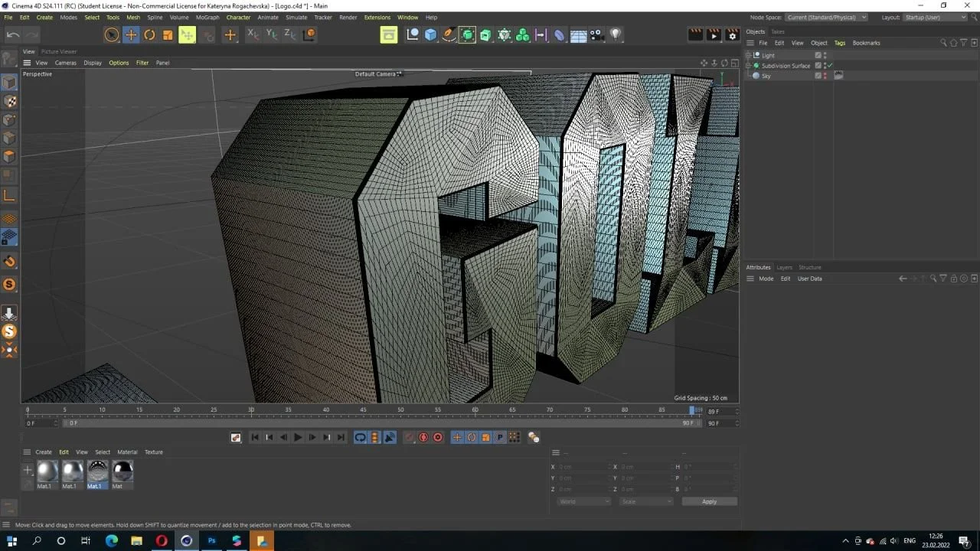Toggle X-axis lock
This screenshot has height=551, width=980.
coord(253,34)
